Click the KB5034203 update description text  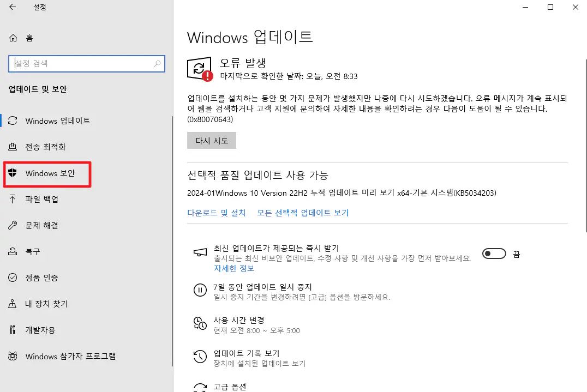(342, 193)
